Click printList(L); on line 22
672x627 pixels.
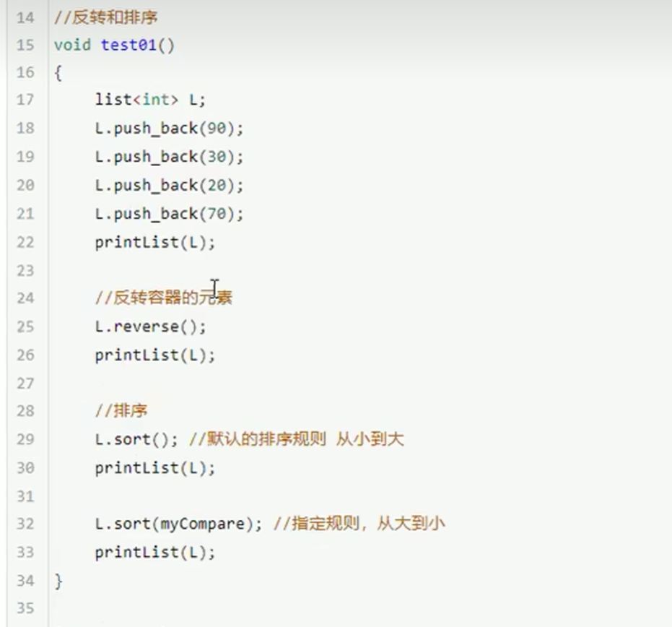click(x=155, y=242)
